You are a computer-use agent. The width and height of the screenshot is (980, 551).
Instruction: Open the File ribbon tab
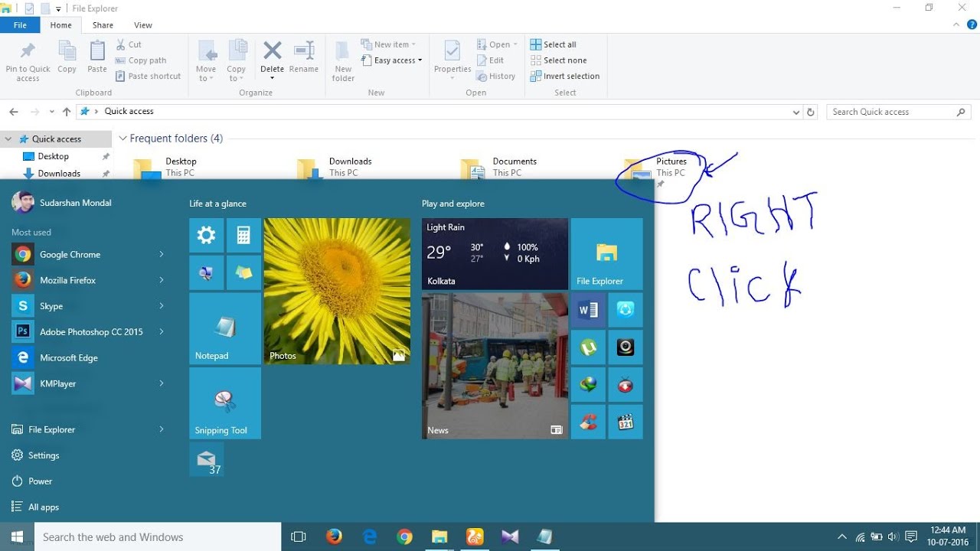point(20,25)
